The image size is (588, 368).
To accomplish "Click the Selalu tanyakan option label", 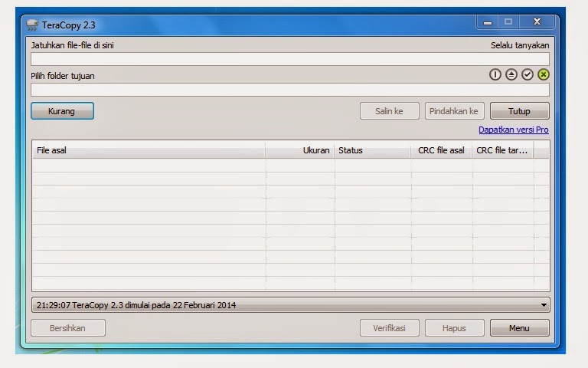I will [520, 45].
